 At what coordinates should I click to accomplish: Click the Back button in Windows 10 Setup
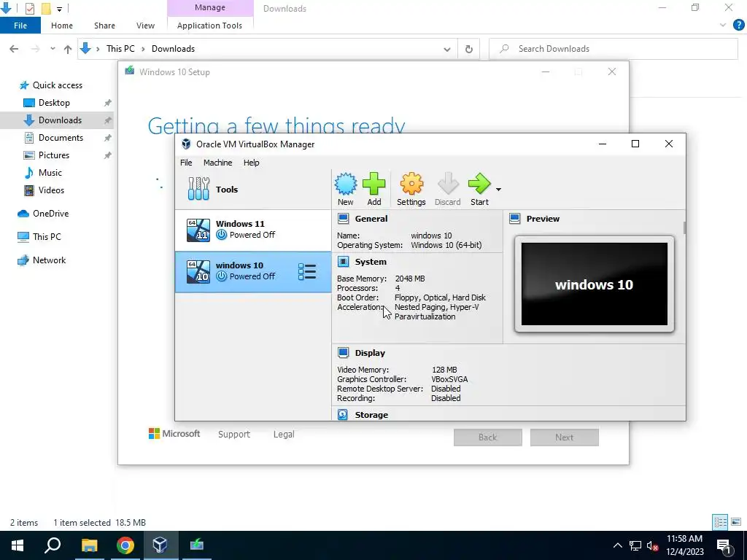tap(488, 437)
